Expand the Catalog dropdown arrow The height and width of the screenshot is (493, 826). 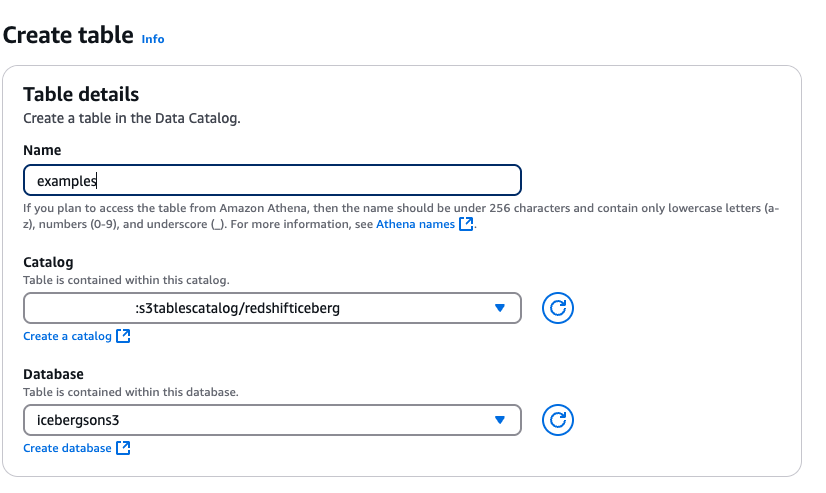(x=501, y=309)
